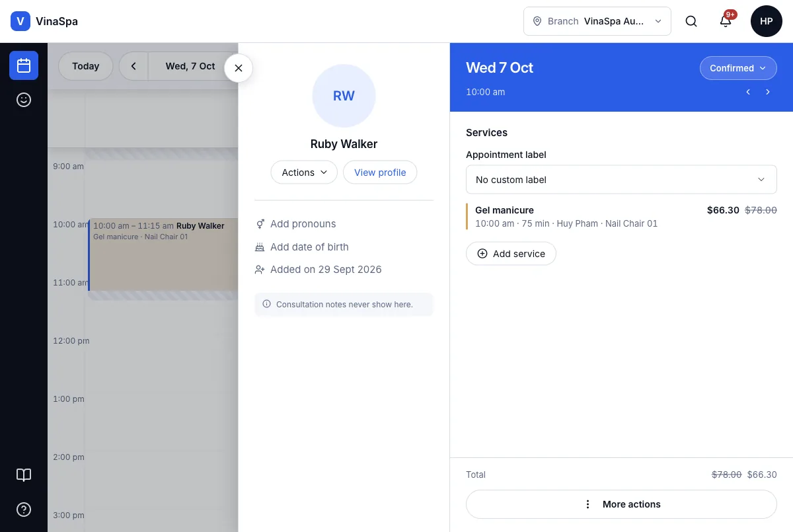Image resolution: width=793 pixels, height=532 pixels.
Task: Click the struck-through $78.00 service price
Action: point(761,210)
